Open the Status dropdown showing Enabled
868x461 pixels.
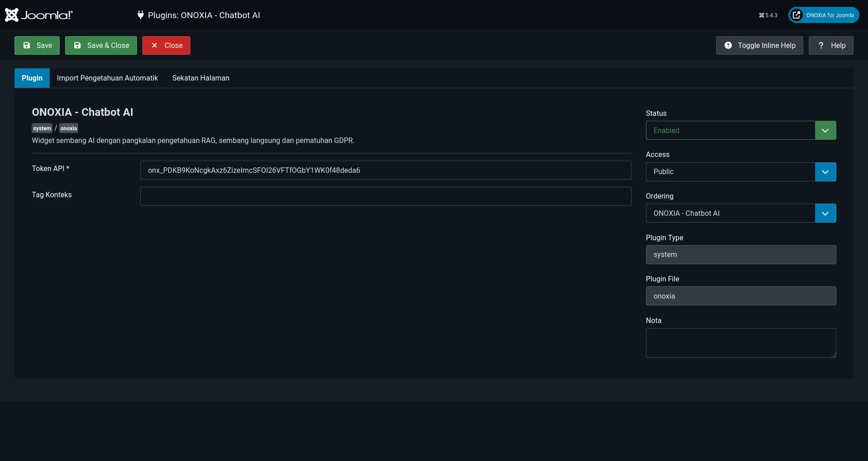pyautogui.click(x=741, y=130)
